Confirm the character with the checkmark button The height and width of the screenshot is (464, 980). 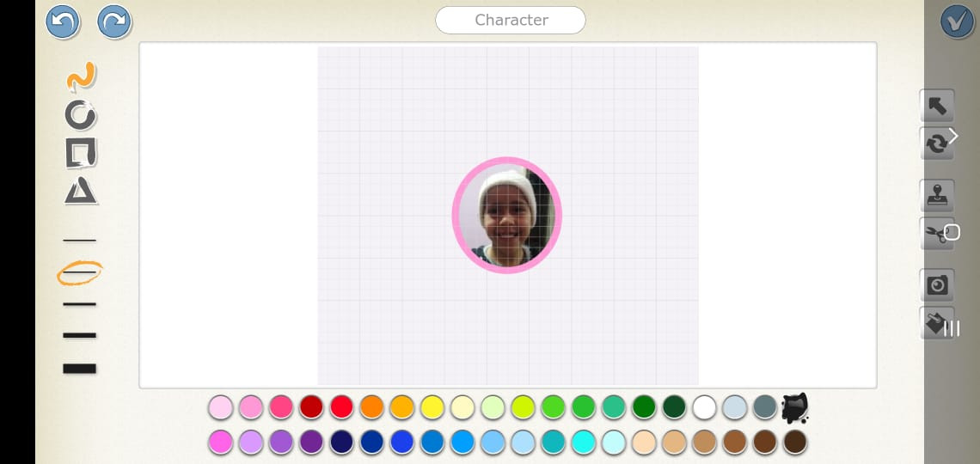[957, 21]
